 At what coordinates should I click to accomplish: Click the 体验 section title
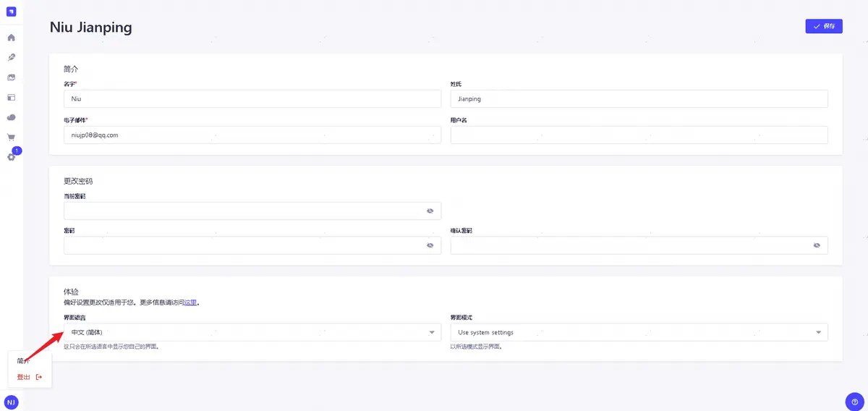(71, 291)
